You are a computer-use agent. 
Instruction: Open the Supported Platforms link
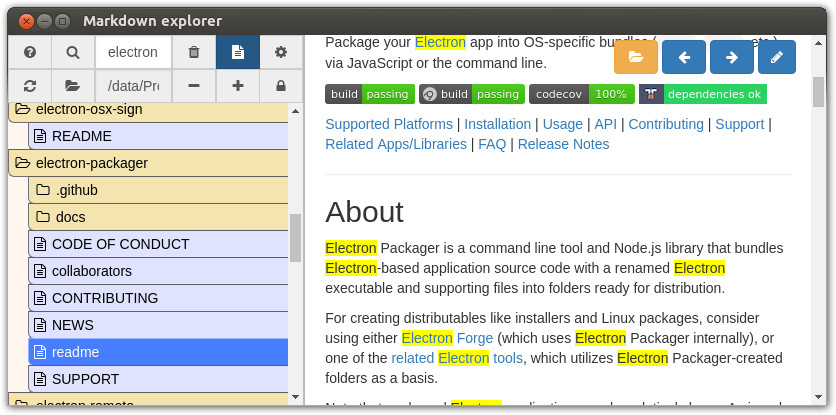point(388,124)
